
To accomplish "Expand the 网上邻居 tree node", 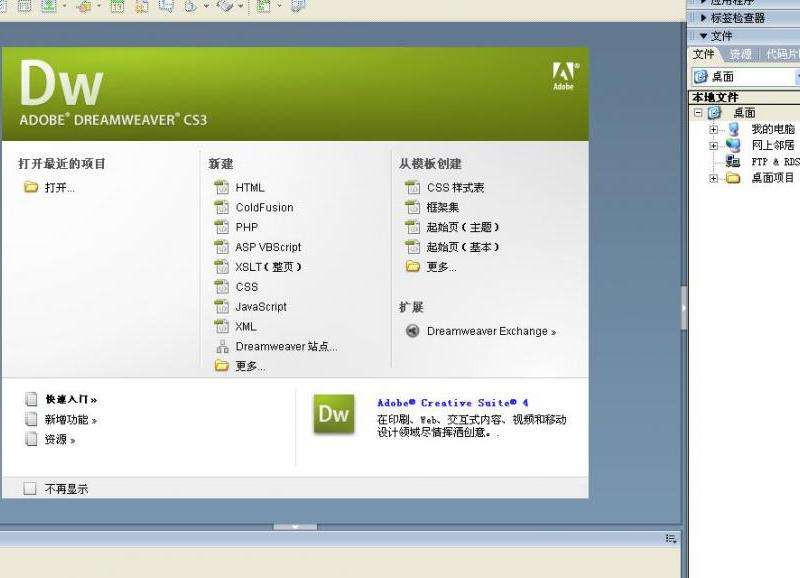I will coord(713,146).
